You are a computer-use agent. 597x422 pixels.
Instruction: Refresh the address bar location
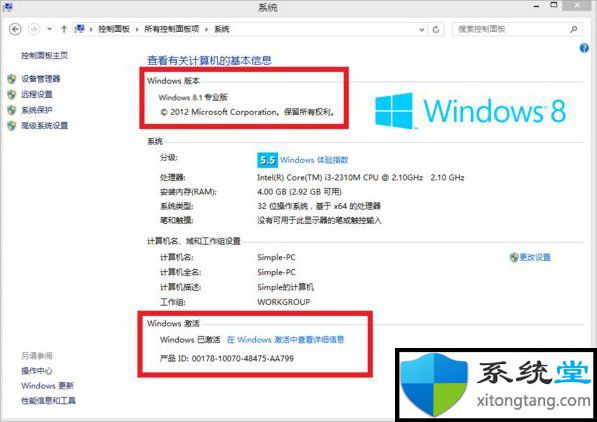point(436,29)
